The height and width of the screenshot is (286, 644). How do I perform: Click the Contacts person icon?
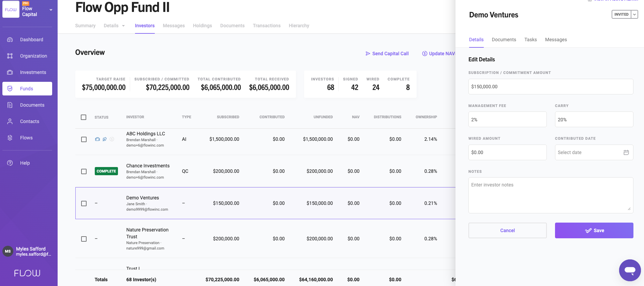(x=10, y=121)
